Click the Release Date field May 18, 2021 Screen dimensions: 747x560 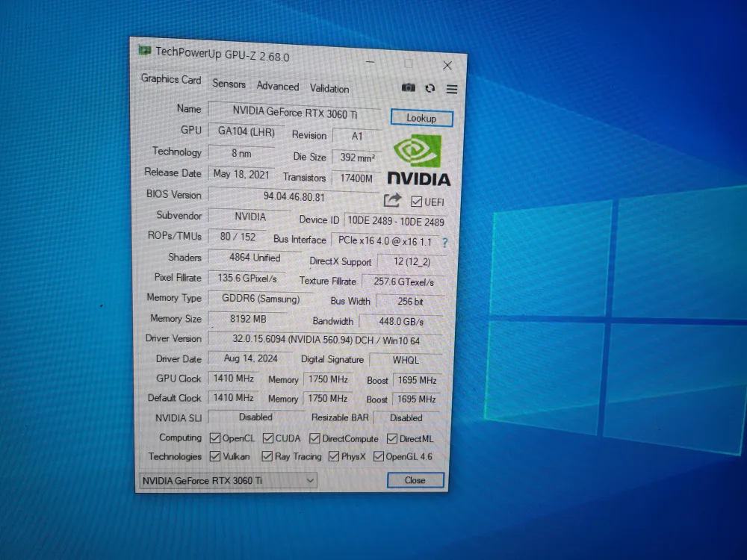(241, 174)
